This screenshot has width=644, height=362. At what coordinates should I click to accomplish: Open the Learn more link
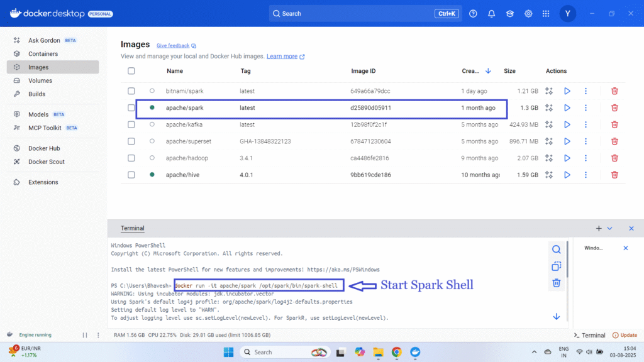pyautogui.click(x=286, y=56)
